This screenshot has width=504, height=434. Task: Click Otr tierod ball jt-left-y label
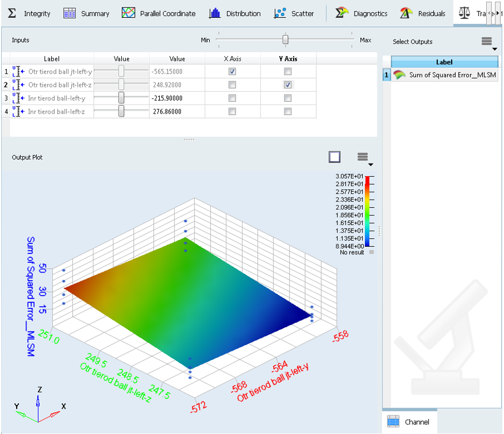pyautogui.click(x=60, y=72)
